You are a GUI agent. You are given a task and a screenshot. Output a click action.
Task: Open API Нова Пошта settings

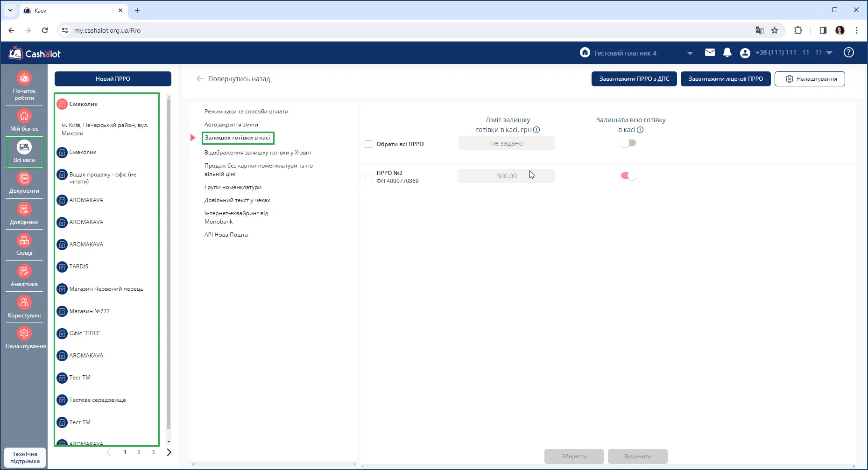226,235
